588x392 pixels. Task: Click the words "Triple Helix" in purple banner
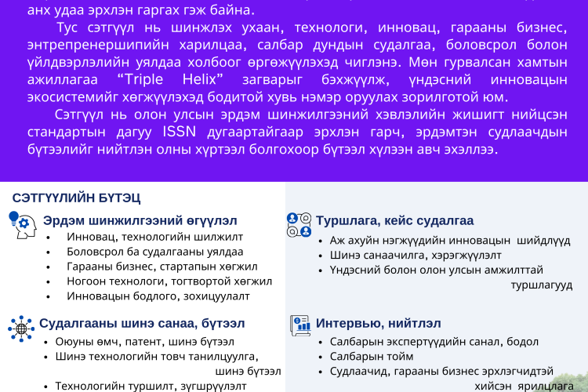pyautogui.click(x=170, y=79)
